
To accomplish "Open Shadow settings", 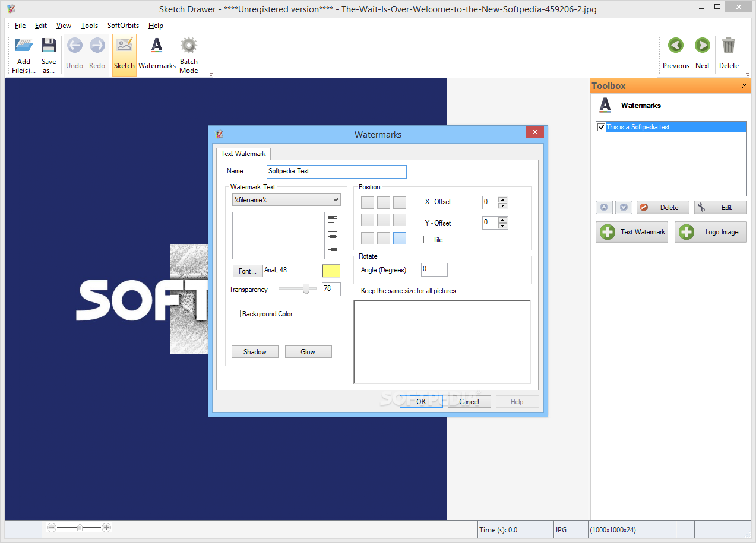I will pyautogui.click(x=255, y=352).
